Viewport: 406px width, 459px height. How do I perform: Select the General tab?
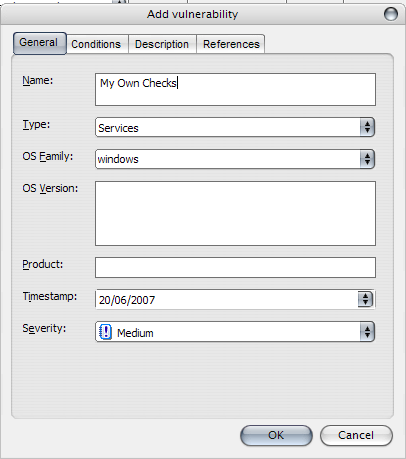(x=39, y=43)
